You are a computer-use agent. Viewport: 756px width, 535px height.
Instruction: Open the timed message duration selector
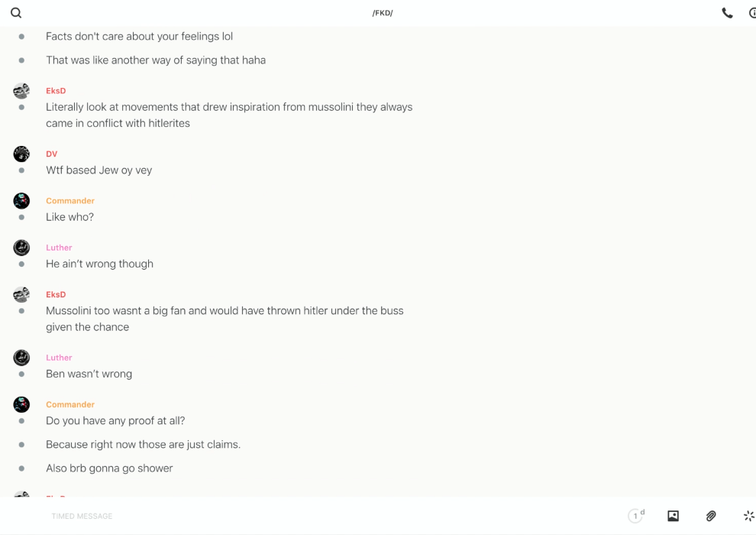pyautogui.click(x=635, y=516)
